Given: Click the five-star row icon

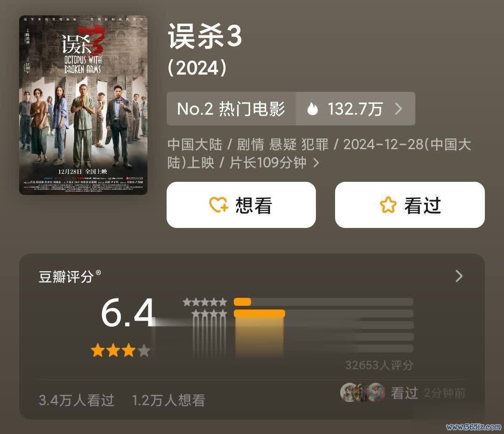Looking at the screenshot, I should click(205, 302).
